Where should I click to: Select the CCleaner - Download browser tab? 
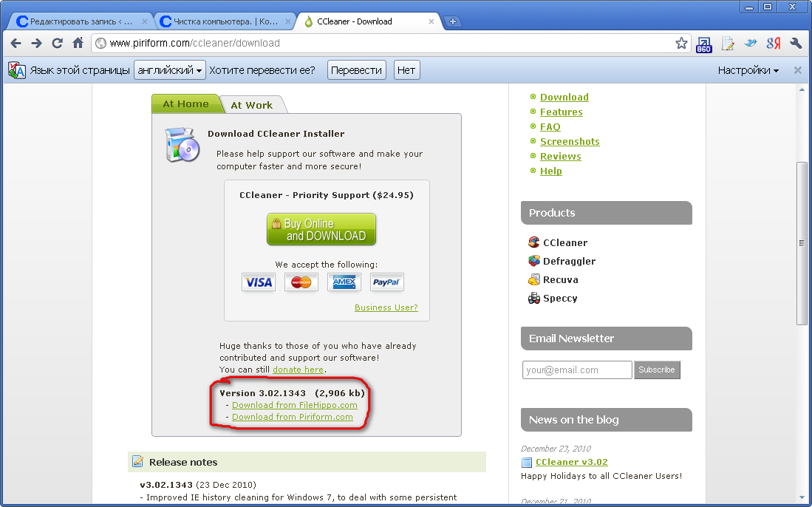[369, 21]
